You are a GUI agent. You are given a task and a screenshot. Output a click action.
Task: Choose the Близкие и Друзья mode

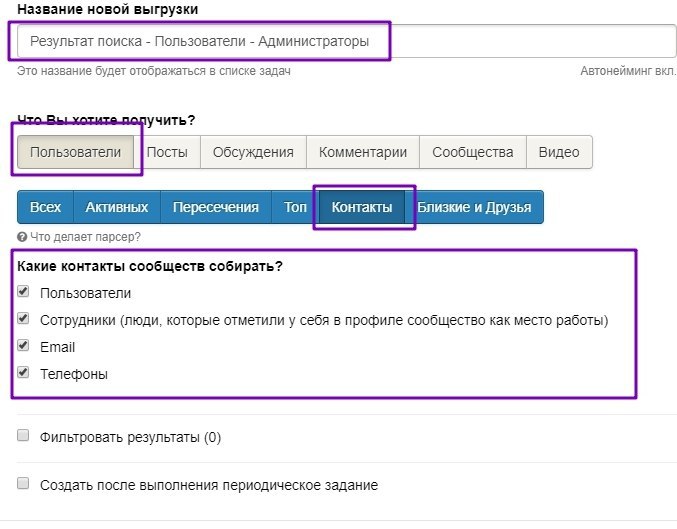coord(474,207)
